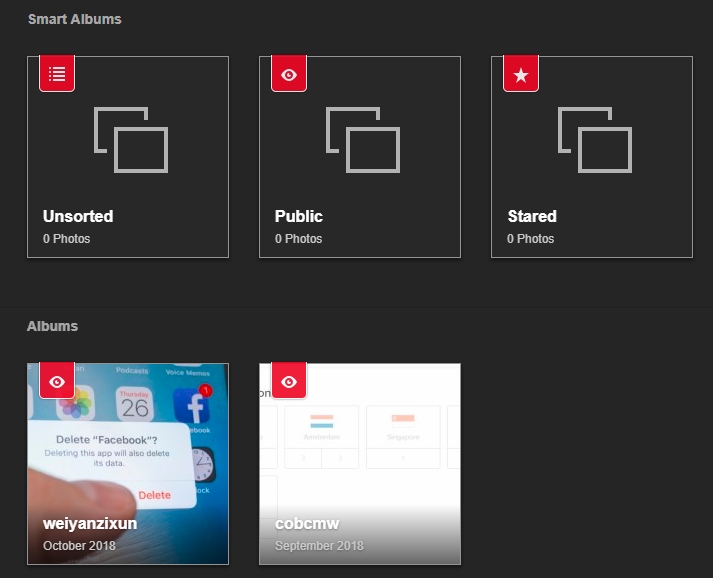The width and height of the screenshot is (713, 578).
Task: Click the star badge on Stared album
Action: (521, 74)
